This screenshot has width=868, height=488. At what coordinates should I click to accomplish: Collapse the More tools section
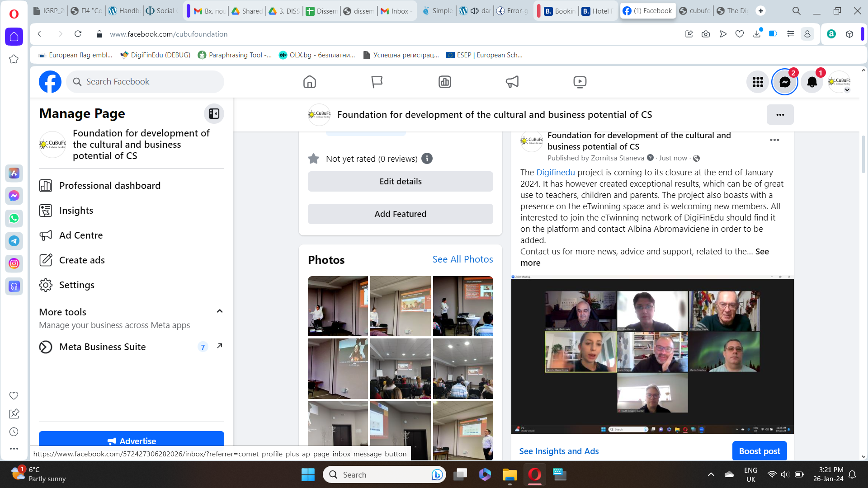220,311
